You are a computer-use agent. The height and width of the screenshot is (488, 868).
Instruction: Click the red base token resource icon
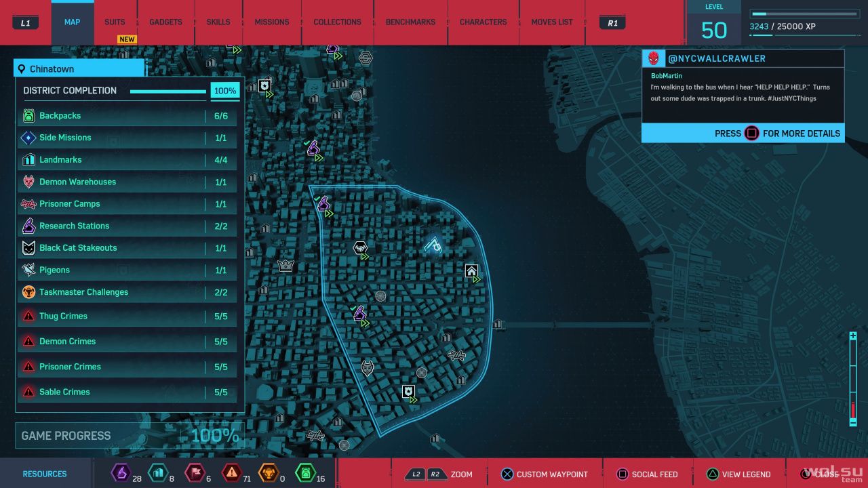pos(195,473)
